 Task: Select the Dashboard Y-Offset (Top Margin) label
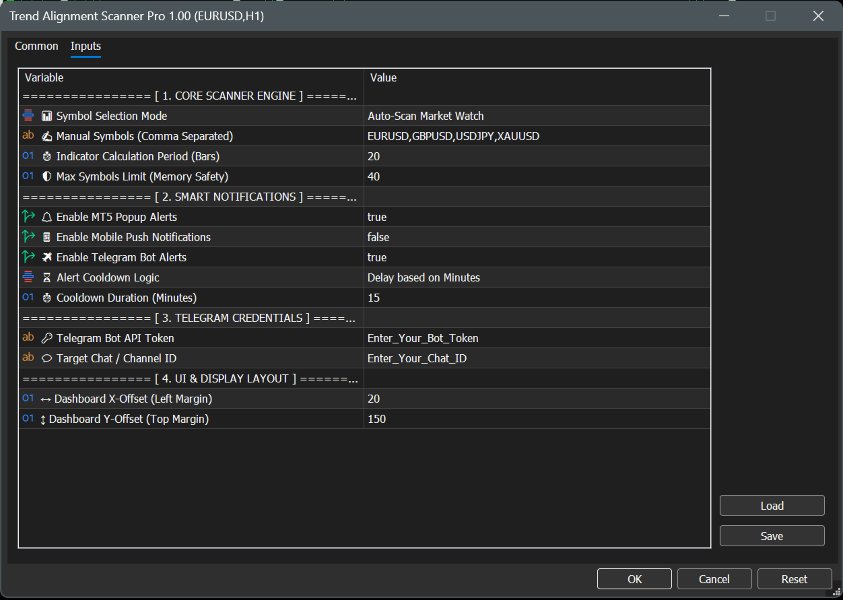tap(129, 419)
